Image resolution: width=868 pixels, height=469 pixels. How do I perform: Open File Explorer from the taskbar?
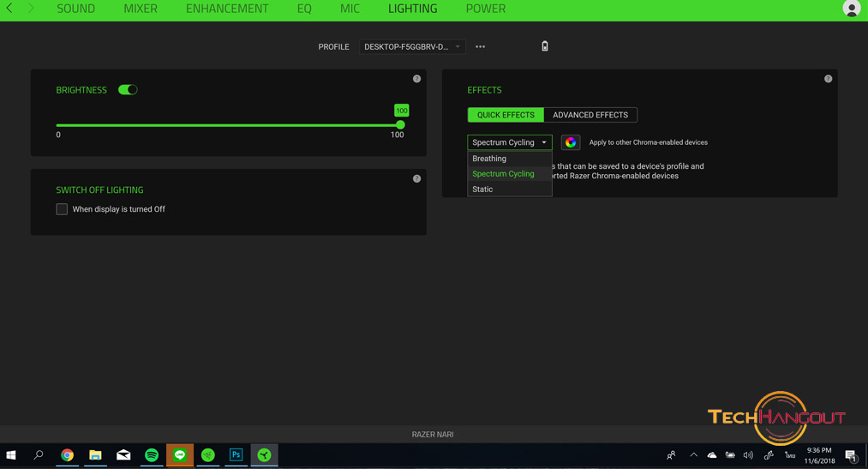point(95,455)
